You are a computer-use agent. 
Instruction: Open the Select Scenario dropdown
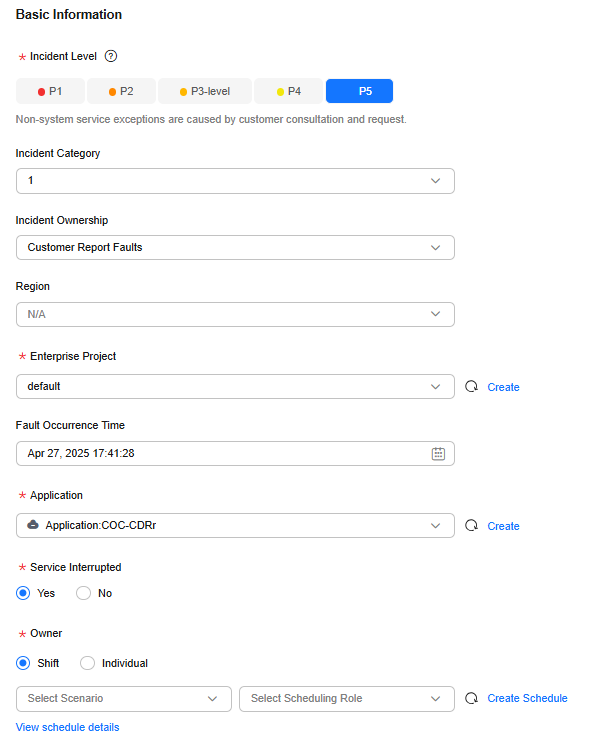123,698
